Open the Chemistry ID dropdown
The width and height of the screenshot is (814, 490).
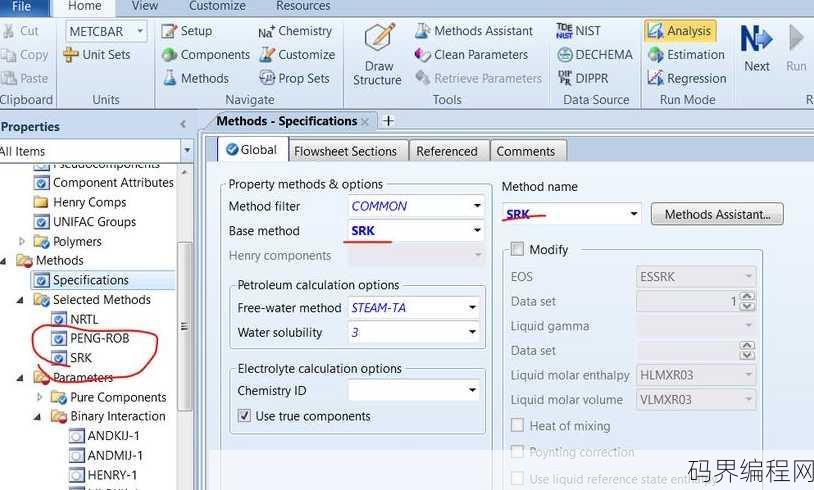472,390
